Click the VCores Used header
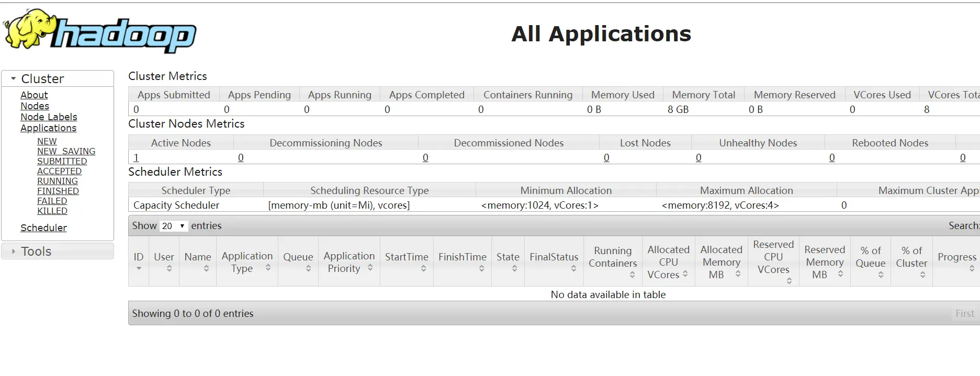 click(x=882, y=95)
